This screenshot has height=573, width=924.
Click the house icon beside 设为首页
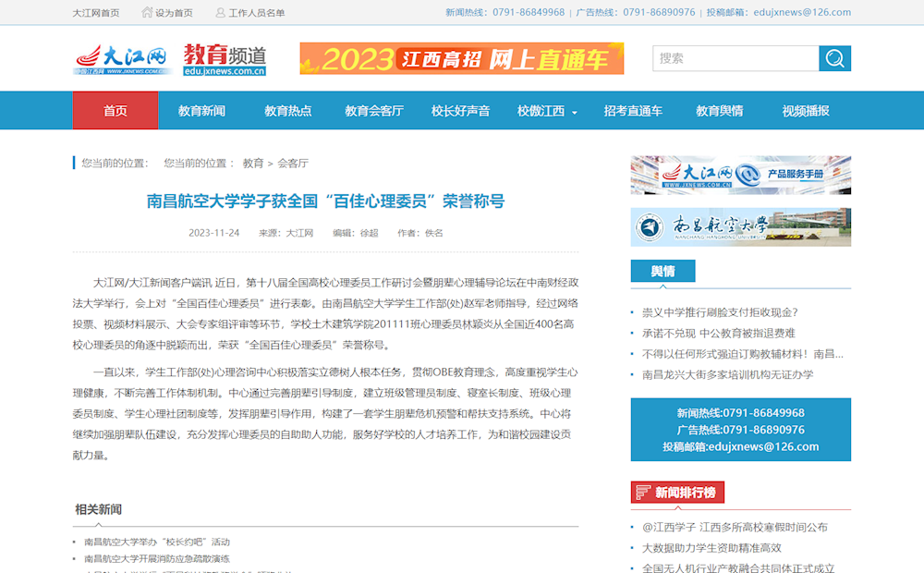pos(147,13)
